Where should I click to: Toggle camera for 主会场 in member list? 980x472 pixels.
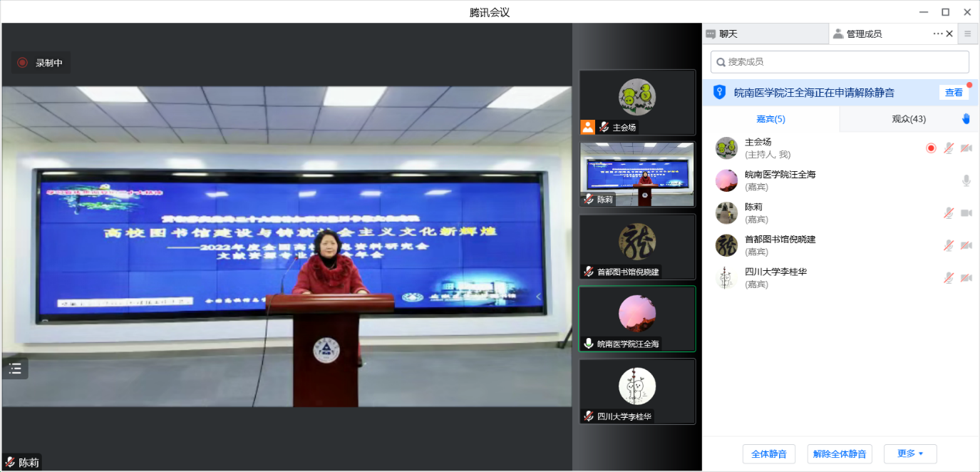click(966, 148)
